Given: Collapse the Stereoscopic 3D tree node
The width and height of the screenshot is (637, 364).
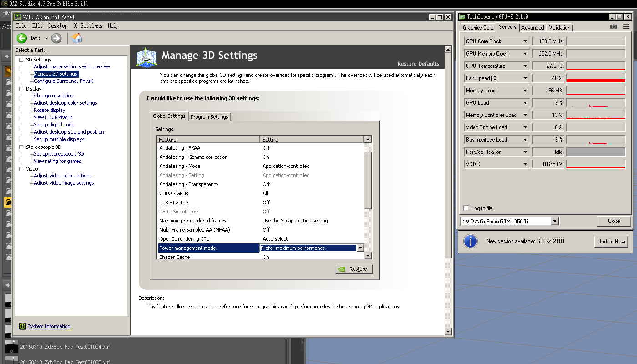Looking at the screenshot, I should 21,147.
